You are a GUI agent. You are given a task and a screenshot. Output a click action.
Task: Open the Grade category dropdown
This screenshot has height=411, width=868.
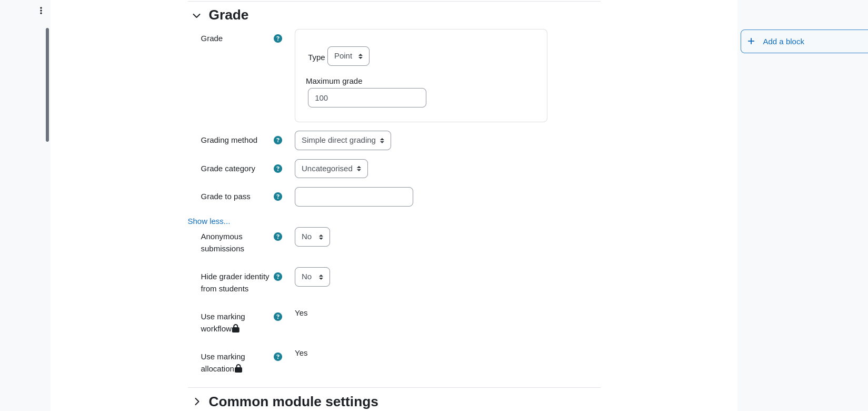(331, 169)
